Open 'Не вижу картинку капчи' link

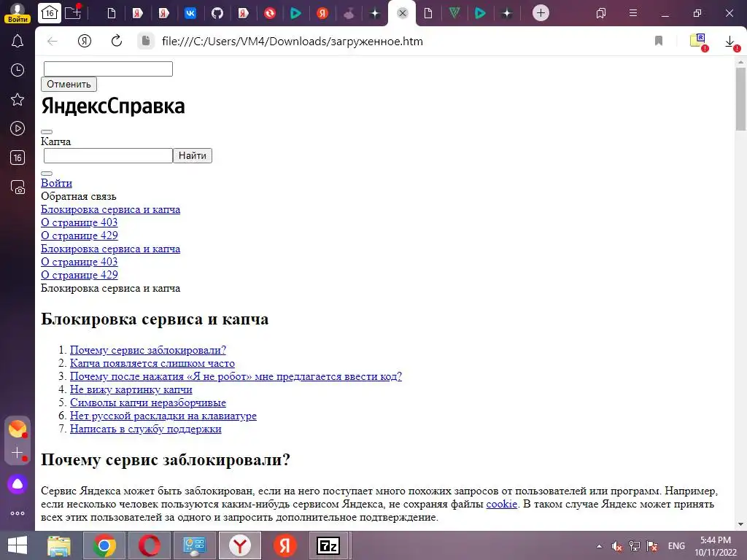(x=131, y=389)
